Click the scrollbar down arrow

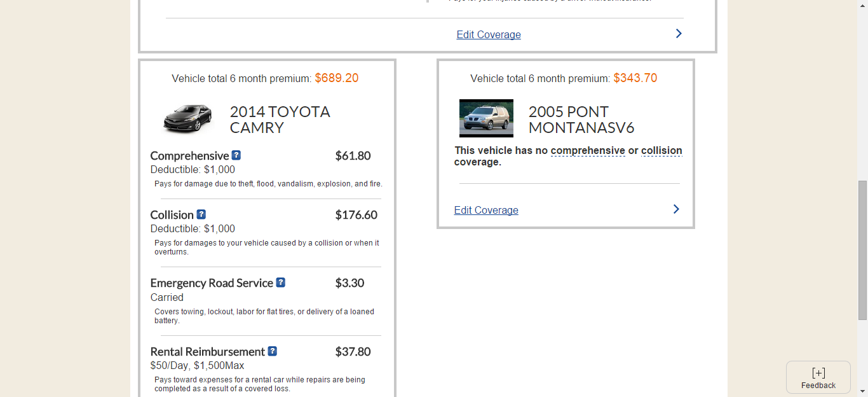(x=862, y=391)
